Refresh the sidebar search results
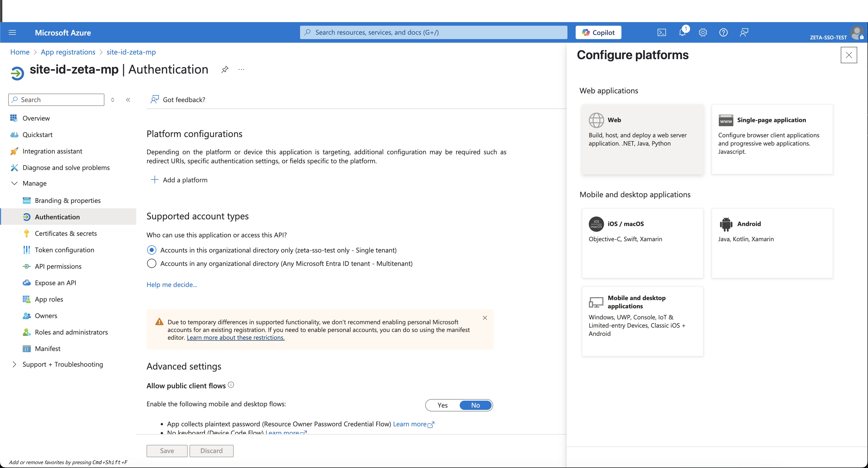The width and height of the screenshot is (868, 468). pyautogui.click(x=113, y=100)
